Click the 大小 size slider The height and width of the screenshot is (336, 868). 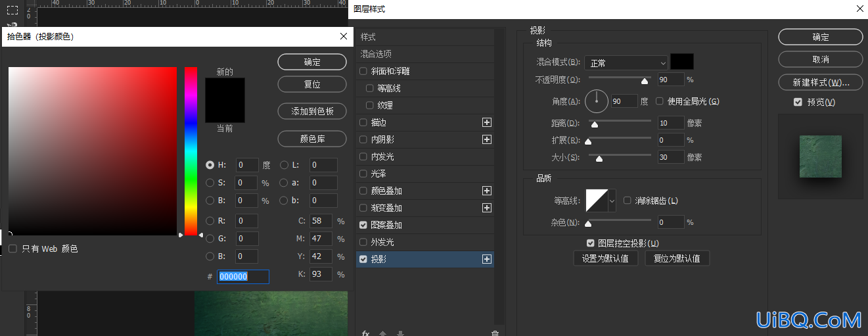pos(619,156)
